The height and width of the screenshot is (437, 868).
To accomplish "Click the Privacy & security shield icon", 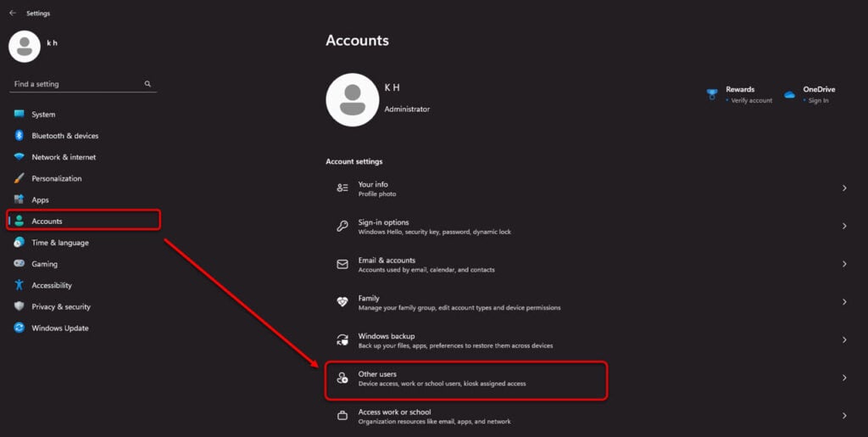I will [19, 306].
